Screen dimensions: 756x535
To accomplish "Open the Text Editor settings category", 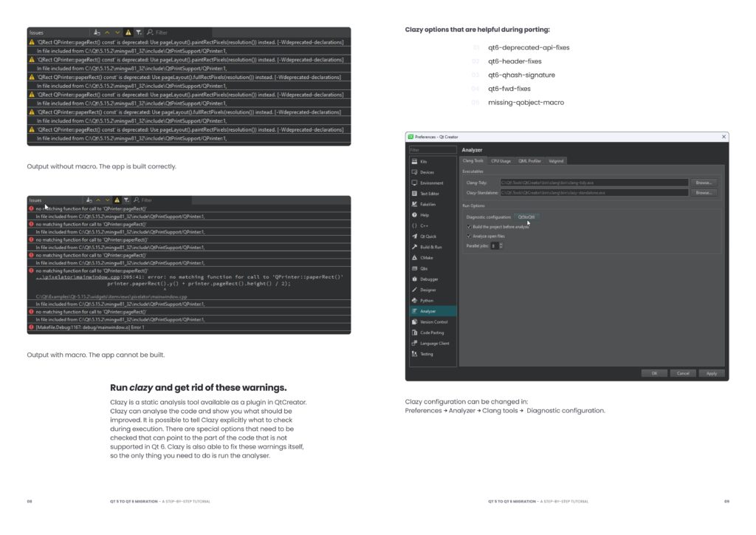I will [429, 194].
